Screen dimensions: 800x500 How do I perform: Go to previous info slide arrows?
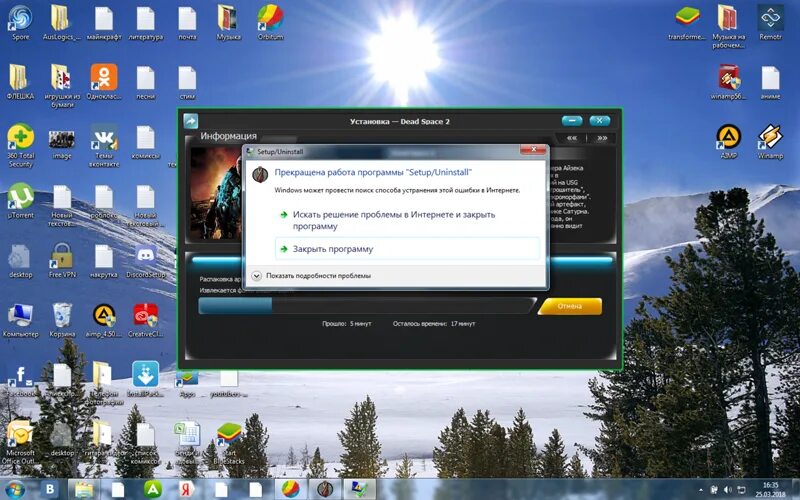point(572,138)
